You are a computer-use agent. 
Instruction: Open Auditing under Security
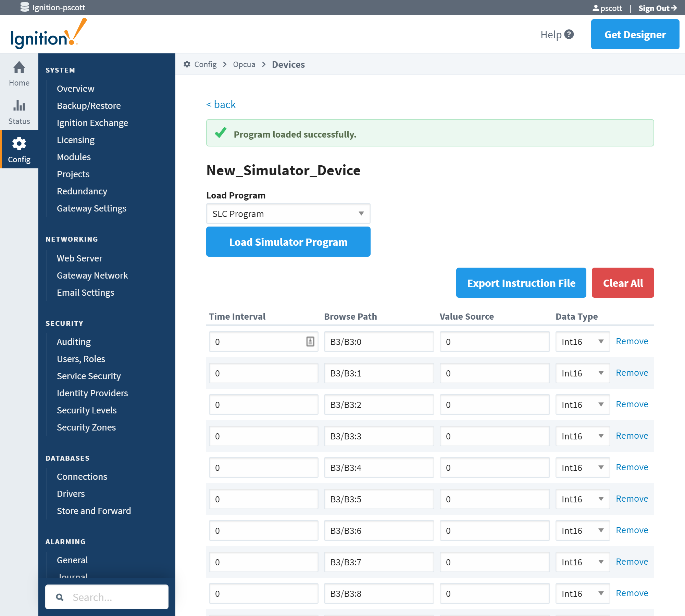pos(74,342)
